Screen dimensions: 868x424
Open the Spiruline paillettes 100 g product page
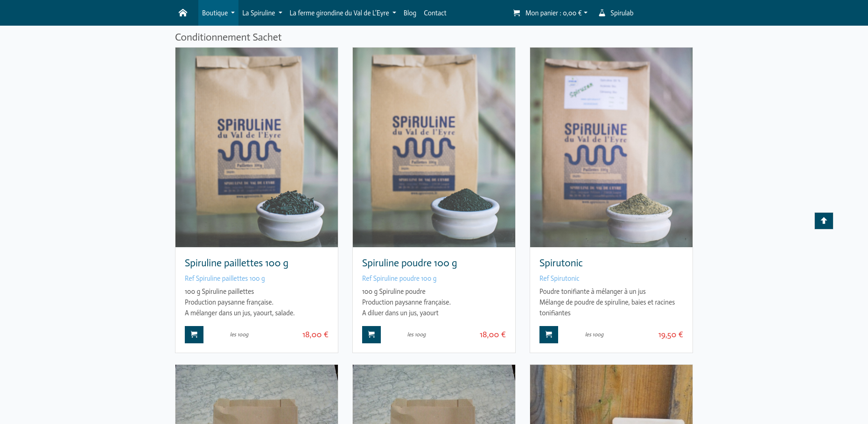click(236, 263)
